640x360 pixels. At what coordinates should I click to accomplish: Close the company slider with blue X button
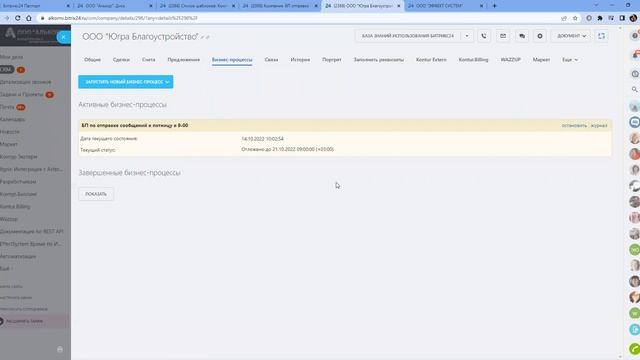click(x=63, y=37)
